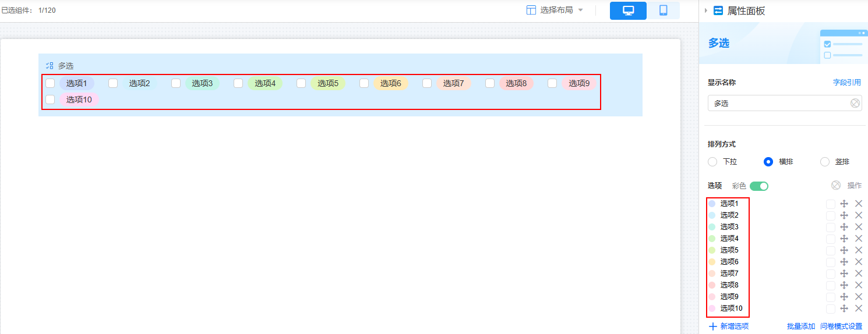Check the 选项5 checkbox on canvas

(x=301, y=83)
